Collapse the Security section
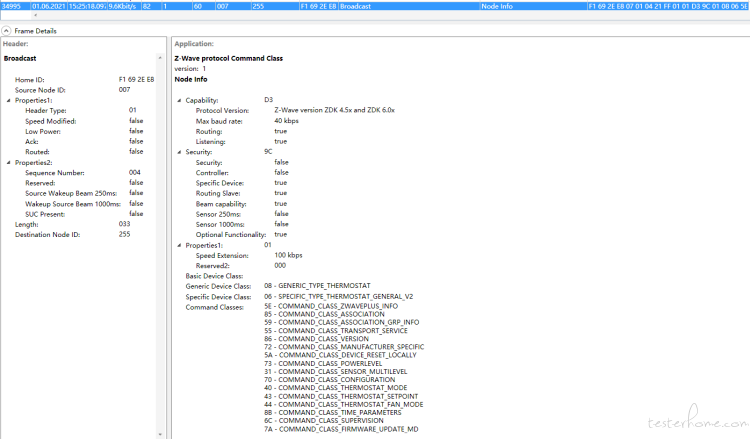The height and width of the screenshot is (439, 750). (179, 152)
